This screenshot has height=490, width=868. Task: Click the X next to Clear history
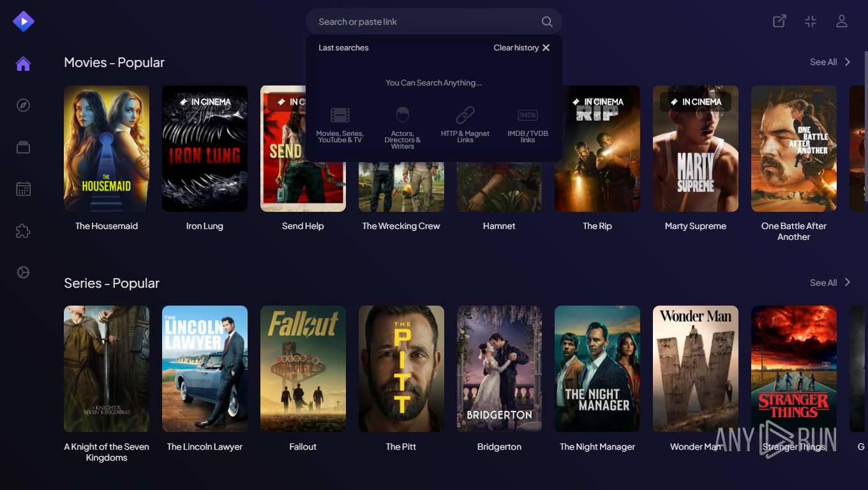tap(546, 48)
